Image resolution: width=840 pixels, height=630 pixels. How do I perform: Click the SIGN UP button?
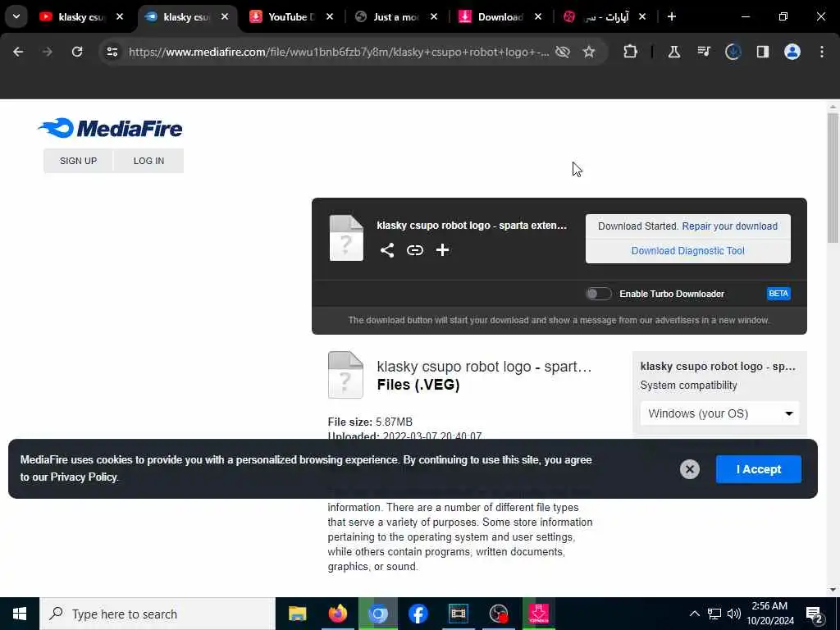(x=78, y=161)
